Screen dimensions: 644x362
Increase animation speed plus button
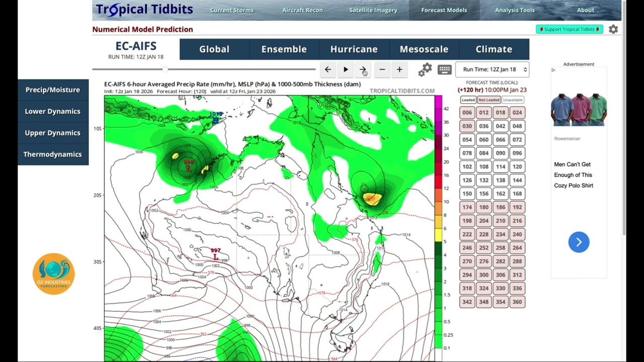(x=399, y=69)
